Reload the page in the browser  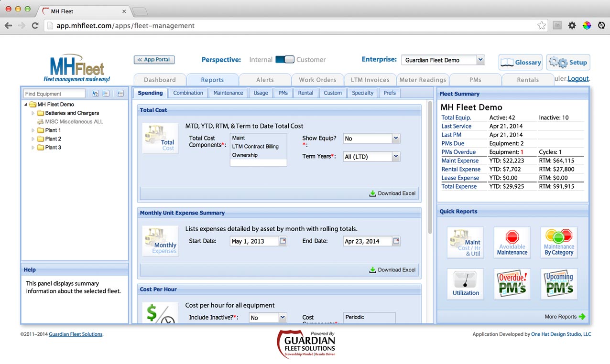(35, 26)
